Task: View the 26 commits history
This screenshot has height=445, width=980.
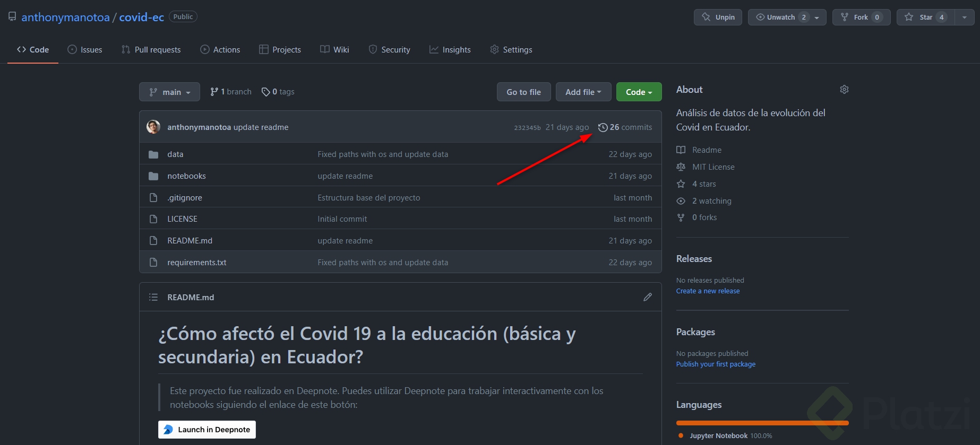Action: click(625, 127)
